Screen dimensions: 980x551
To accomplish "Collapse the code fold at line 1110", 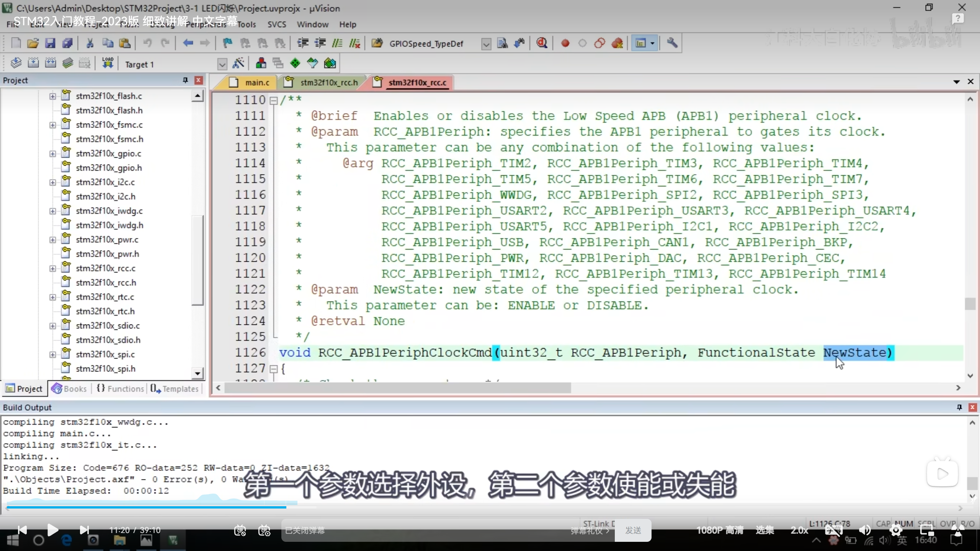I will [x=273, y=101].
